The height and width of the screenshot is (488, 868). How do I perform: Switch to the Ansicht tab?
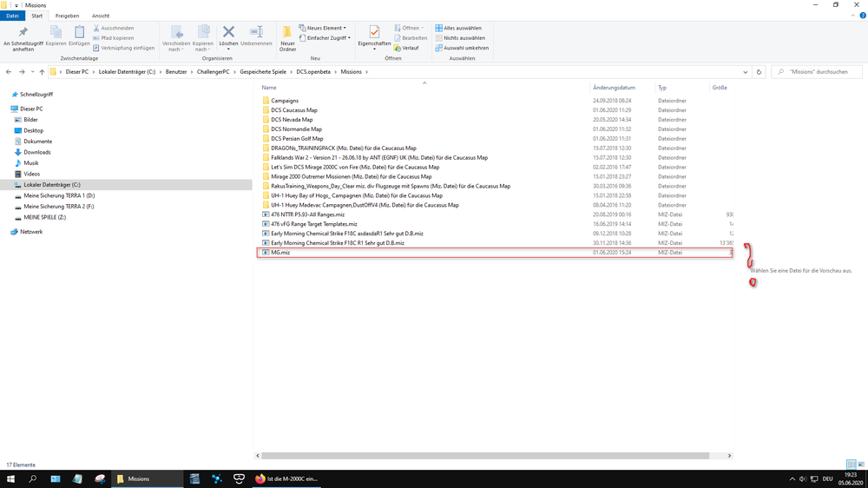(101, 16)
